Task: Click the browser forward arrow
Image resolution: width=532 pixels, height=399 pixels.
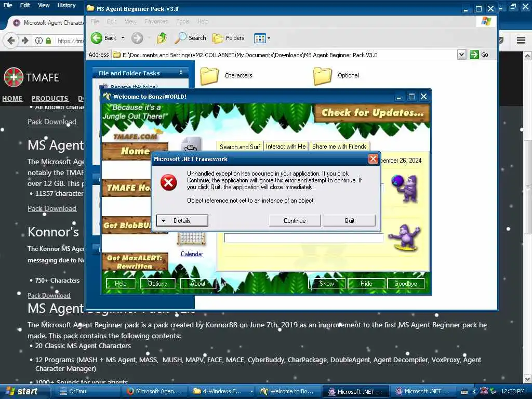Action: [25, 41]
